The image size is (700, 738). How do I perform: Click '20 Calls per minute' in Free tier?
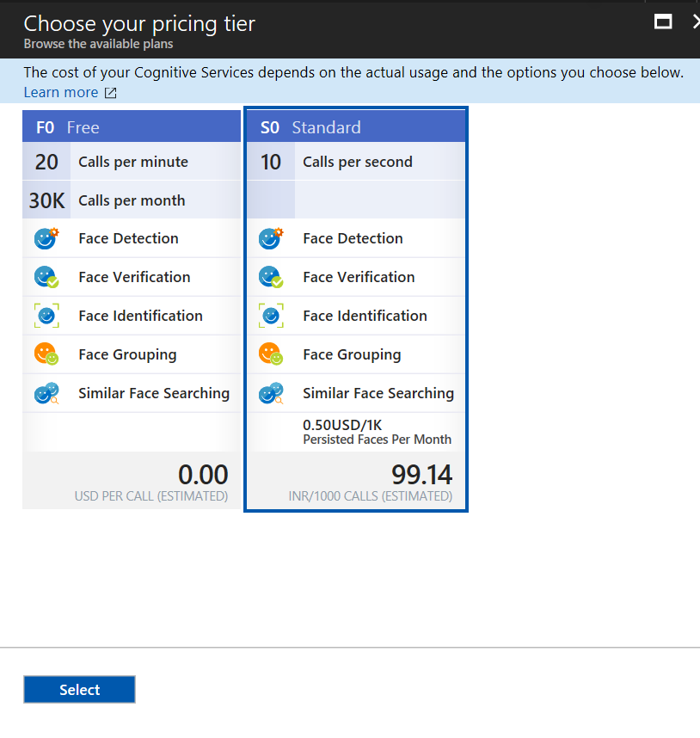tap(132, 162)
